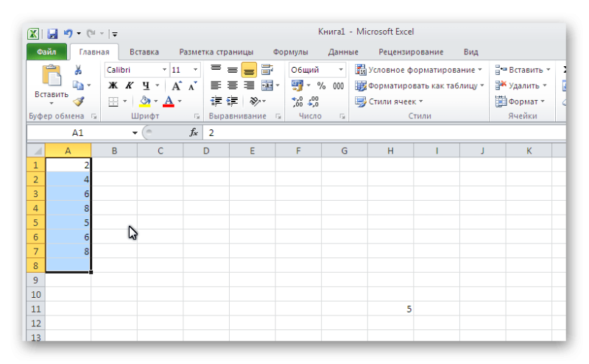Apply yellow fill color bucket
The image size is (589, 364).
point(145,101)
